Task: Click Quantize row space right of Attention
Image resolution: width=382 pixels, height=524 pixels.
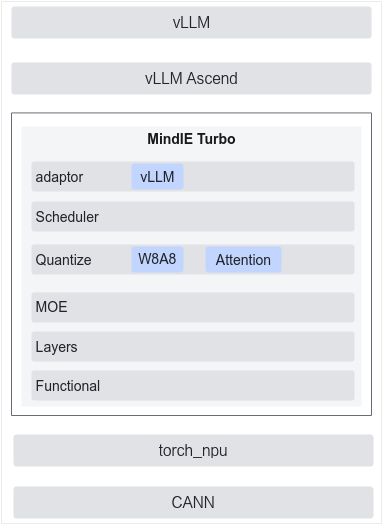Action: (318, 260)
